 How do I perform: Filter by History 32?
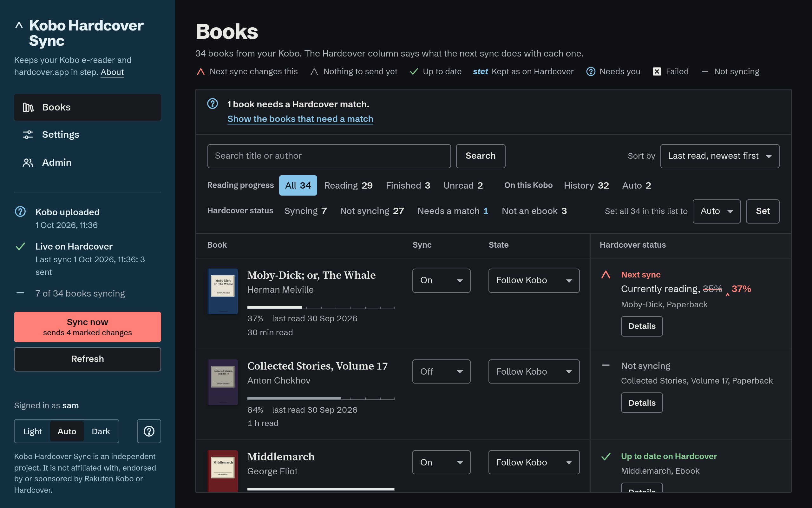pyautogui.click(x=586, y=185)
